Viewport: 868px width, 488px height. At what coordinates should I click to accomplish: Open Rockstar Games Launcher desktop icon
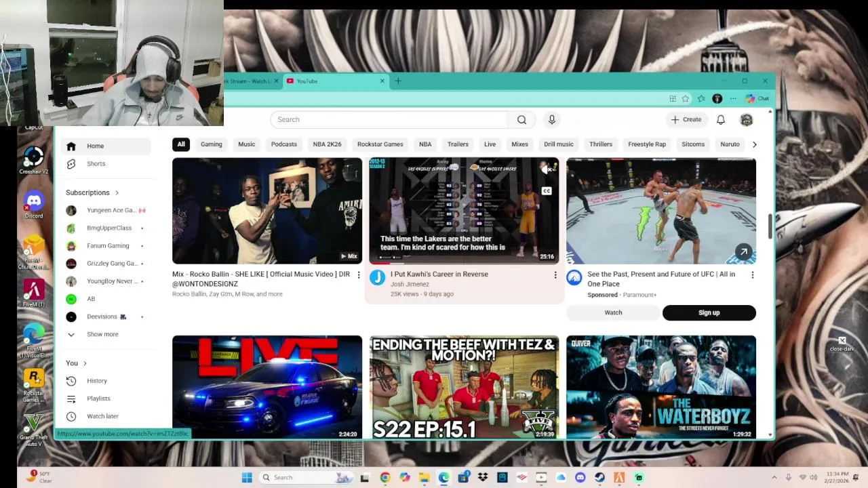[x=33, y=385]
